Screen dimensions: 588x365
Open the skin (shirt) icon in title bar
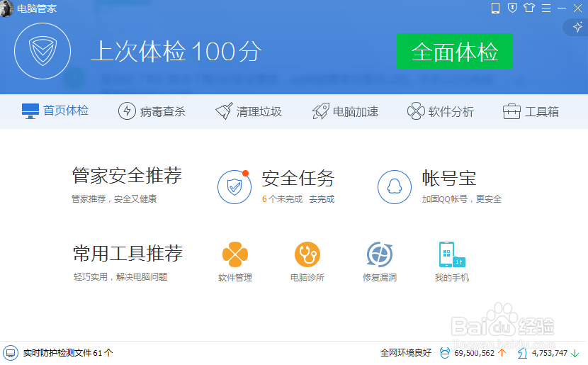(x=529, y=8)
